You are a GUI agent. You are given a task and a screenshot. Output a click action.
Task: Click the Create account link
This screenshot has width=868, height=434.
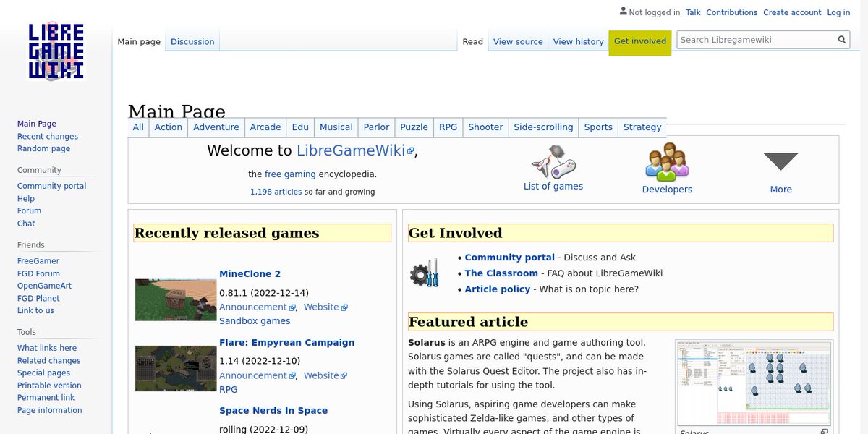pos(792,12)
